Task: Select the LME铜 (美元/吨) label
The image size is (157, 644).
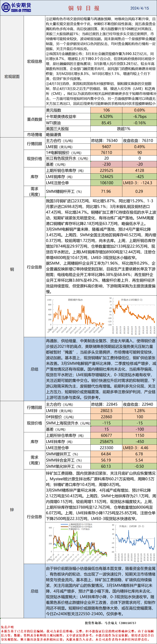Action: pos(59,147)
